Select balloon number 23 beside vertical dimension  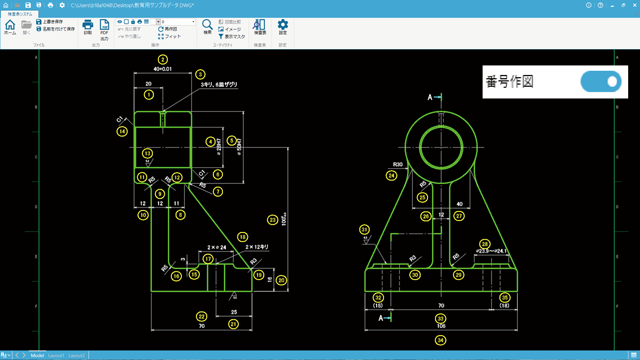click(x=273, y=220)
